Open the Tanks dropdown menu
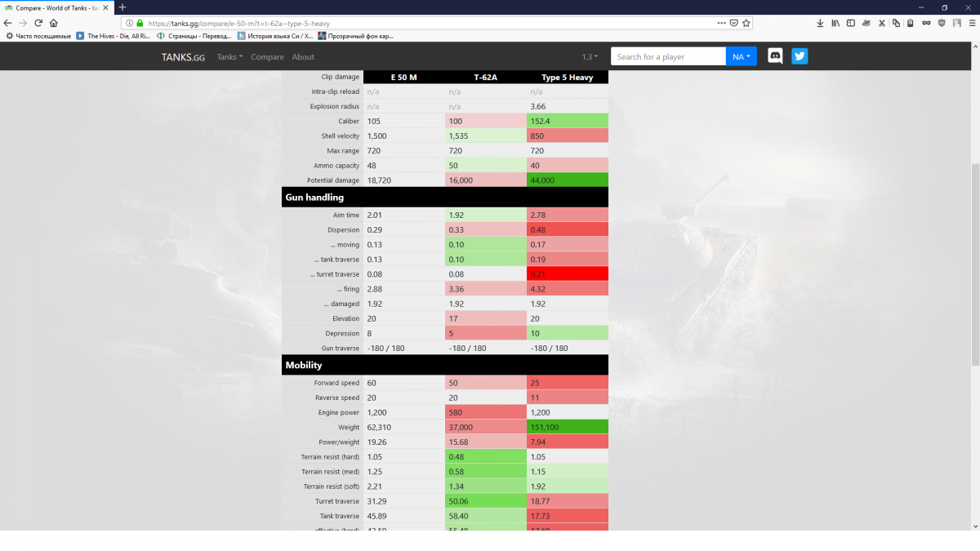 (229, 57)
